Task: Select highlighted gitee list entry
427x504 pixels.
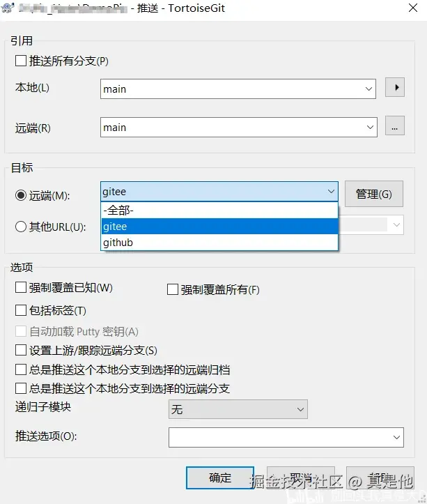Action: tap(219, 227)
